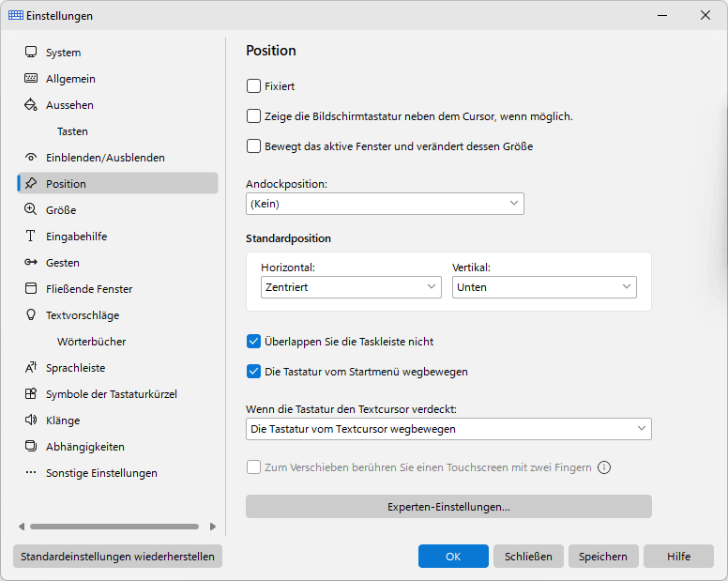The image size is (728, 581).
Task: Click the Abhängigkeiten icon
Action: tap(31, 447)
